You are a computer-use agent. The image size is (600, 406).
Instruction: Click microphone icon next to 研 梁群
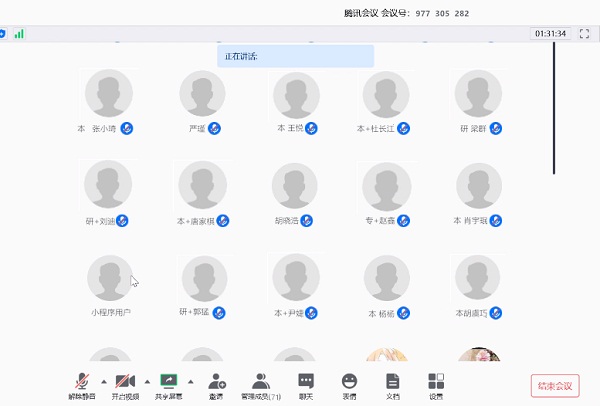[495, 129]
